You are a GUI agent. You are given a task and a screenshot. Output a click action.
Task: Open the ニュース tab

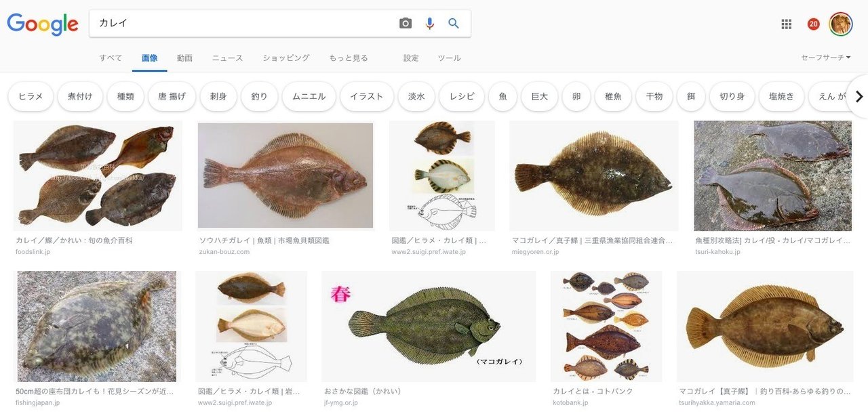[x=227, y=58]
